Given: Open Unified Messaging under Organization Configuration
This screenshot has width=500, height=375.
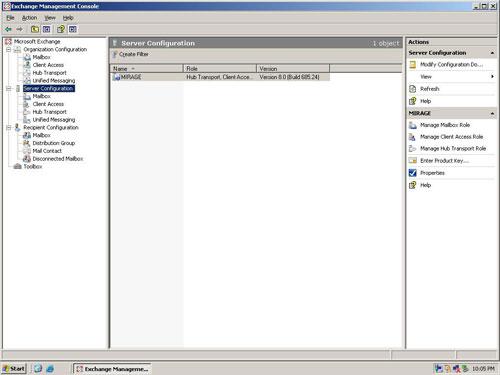Looking at the screenshot, I should pos(54,81).
